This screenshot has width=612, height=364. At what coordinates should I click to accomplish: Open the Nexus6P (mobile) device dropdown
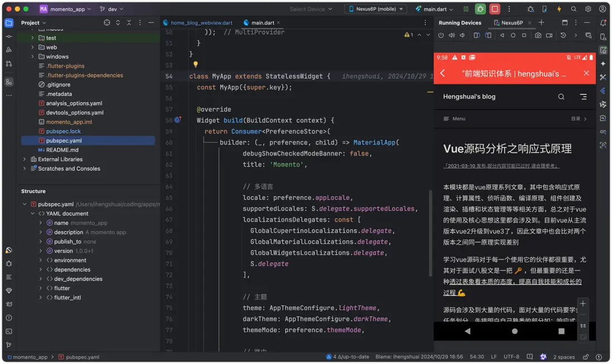click(375, 9)
